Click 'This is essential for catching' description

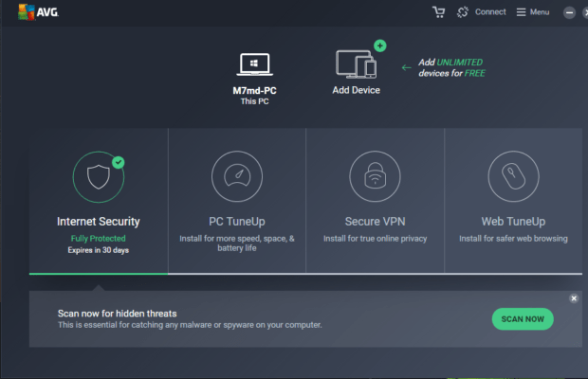pos(190,325)
